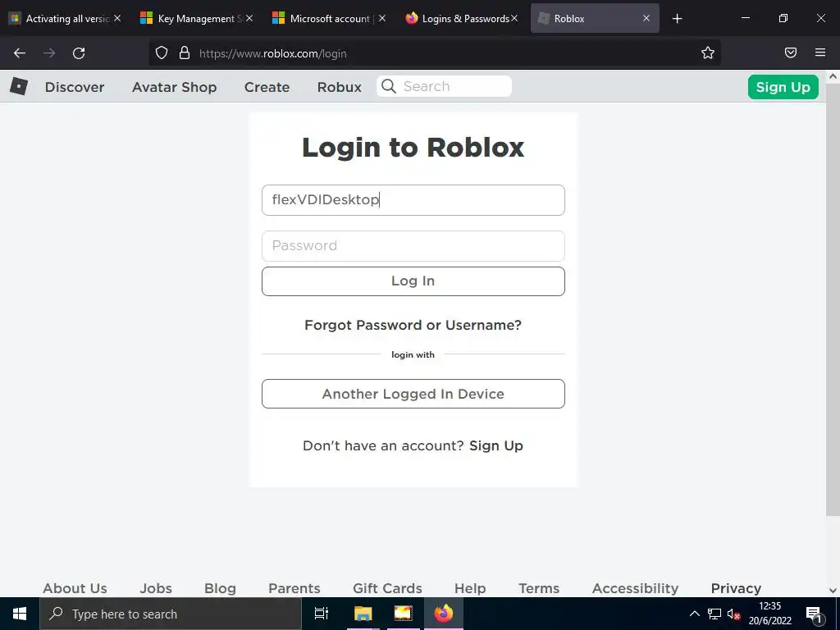
Task: Open Forgot Password or Username link
Action: [413, 325]
